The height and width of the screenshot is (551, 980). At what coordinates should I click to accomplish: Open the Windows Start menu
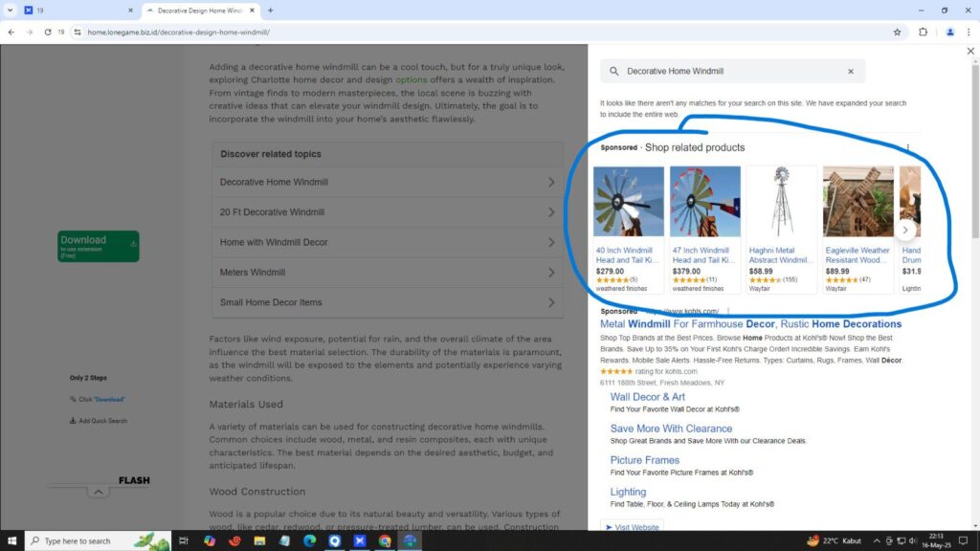(x=11, y=540)
